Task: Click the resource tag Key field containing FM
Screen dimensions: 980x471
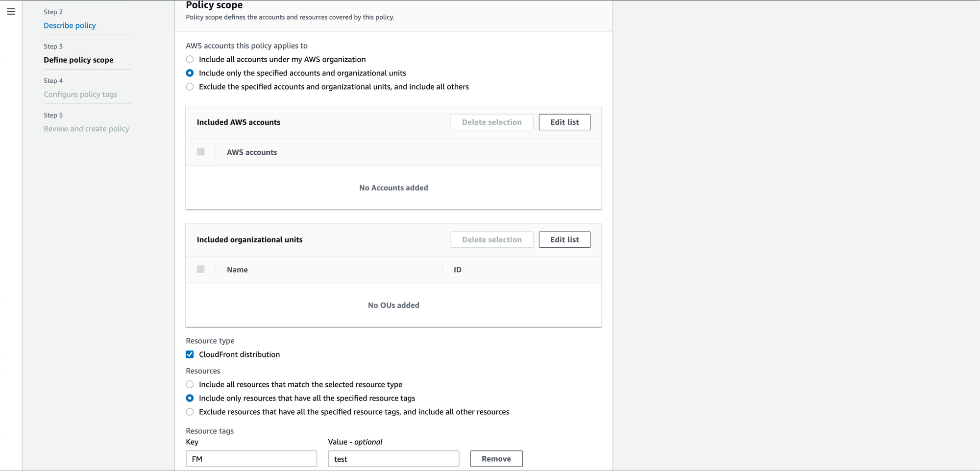Action: (x=251, y=459)
